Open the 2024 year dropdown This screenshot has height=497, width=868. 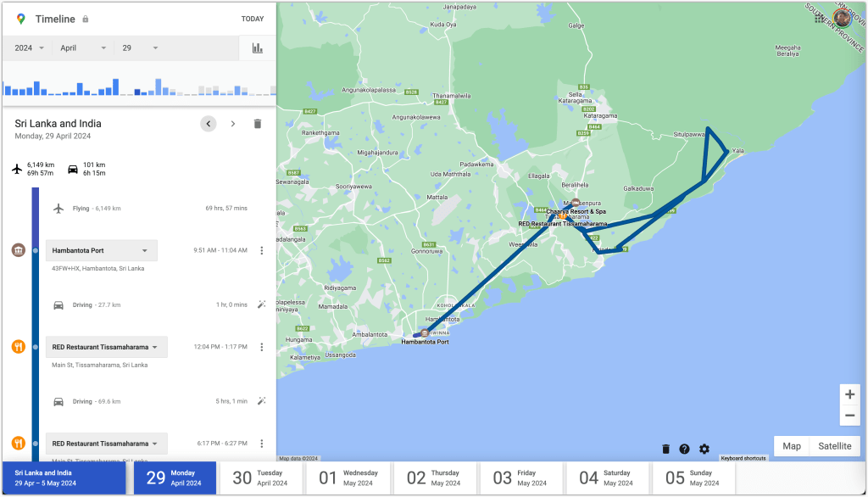coord(30,48)
